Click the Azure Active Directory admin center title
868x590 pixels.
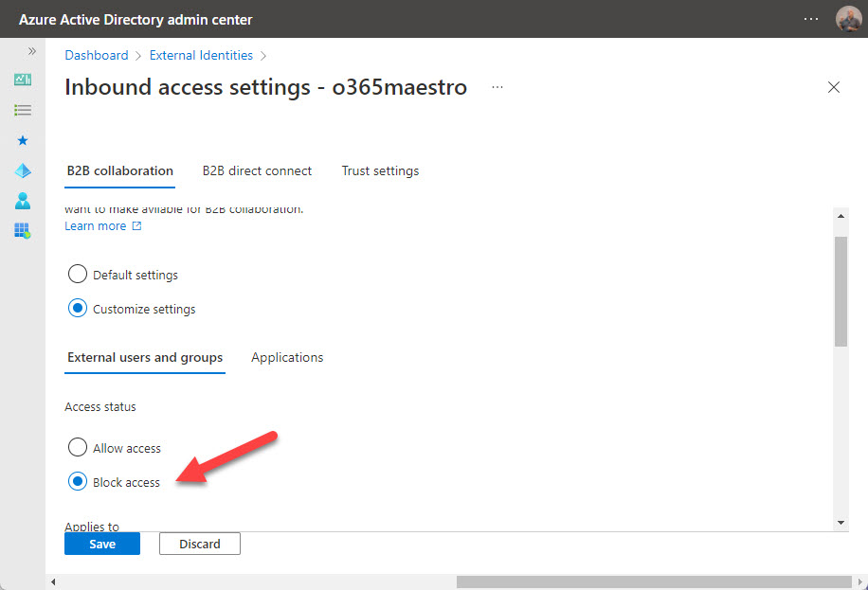pos(136,19)
